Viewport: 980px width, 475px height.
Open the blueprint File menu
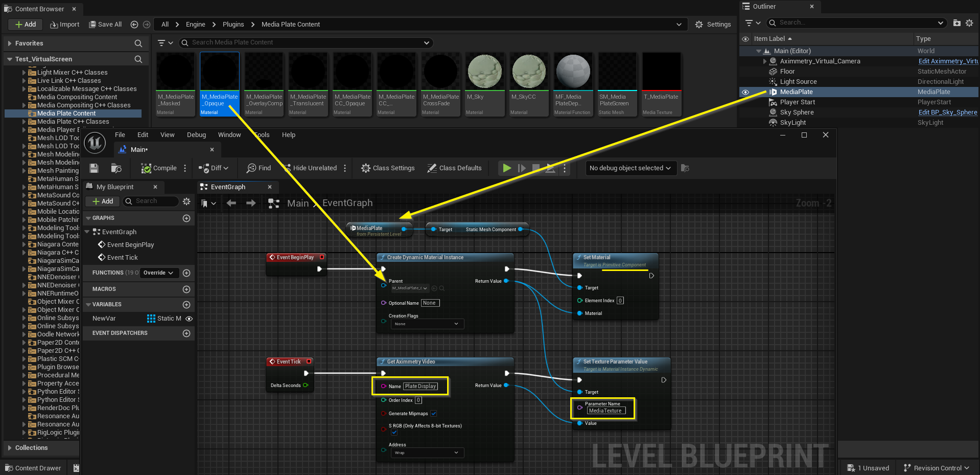point(120,135)
